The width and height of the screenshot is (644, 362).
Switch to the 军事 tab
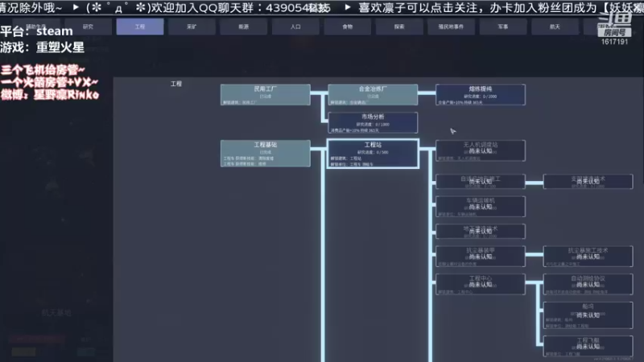pos(502,27)
